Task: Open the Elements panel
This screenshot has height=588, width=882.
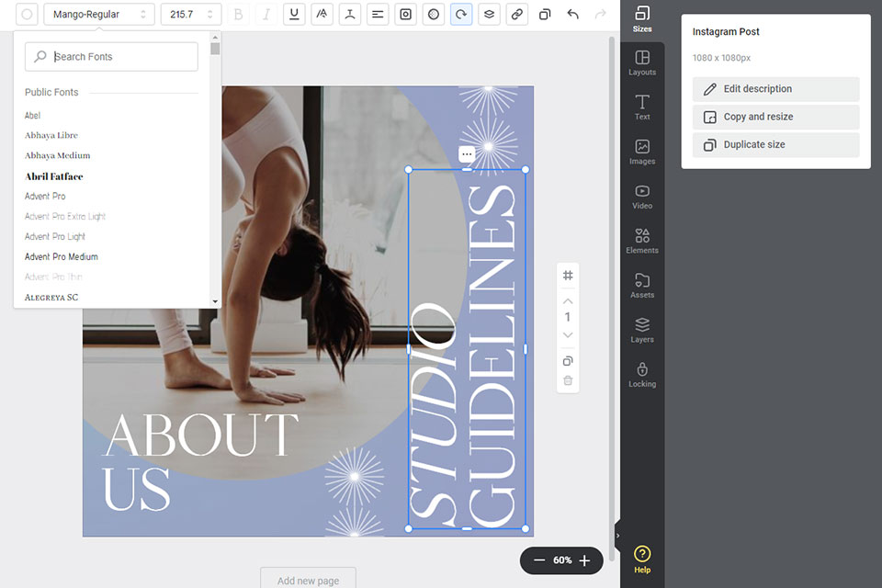Action: click(642, 241)
